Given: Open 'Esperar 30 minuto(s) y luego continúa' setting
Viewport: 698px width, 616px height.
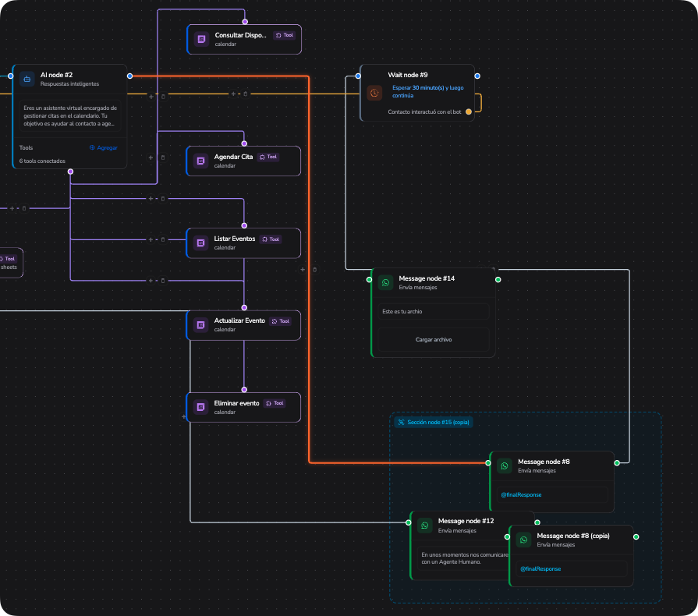Looking at the screenshot, I should 428,92.
